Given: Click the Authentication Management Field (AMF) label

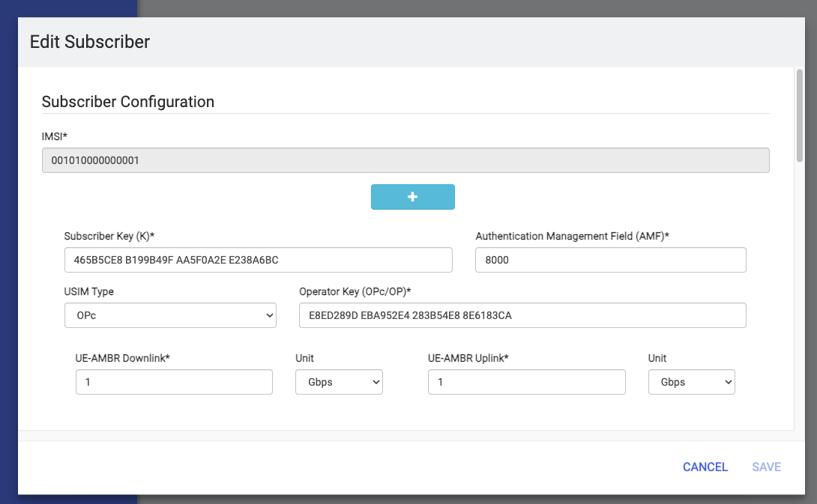Looking at the screenshot, I should pyautogui.click(x=572, y=237).
